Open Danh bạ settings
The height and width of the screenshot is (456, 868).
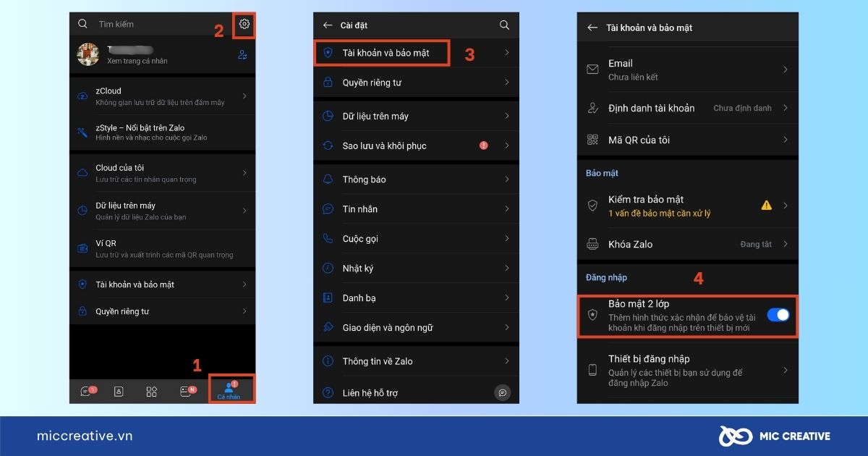tap(417, 298)
